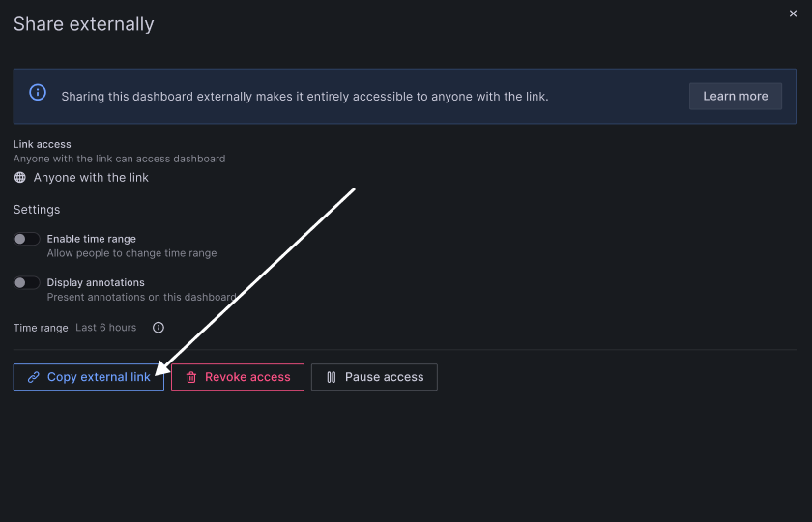The image size is (812, 522).
Task: Click the Enable time range label
Action: (x=92, y=239)
